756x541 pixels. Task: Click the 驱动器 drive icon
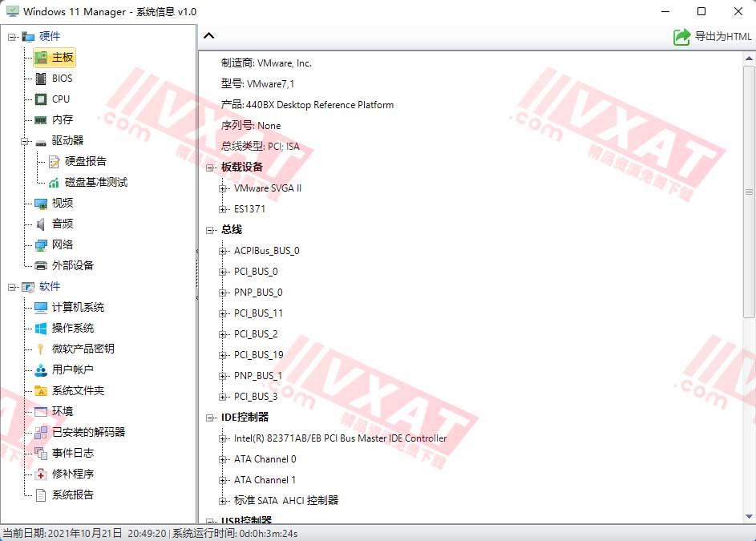tap(41, 141)
